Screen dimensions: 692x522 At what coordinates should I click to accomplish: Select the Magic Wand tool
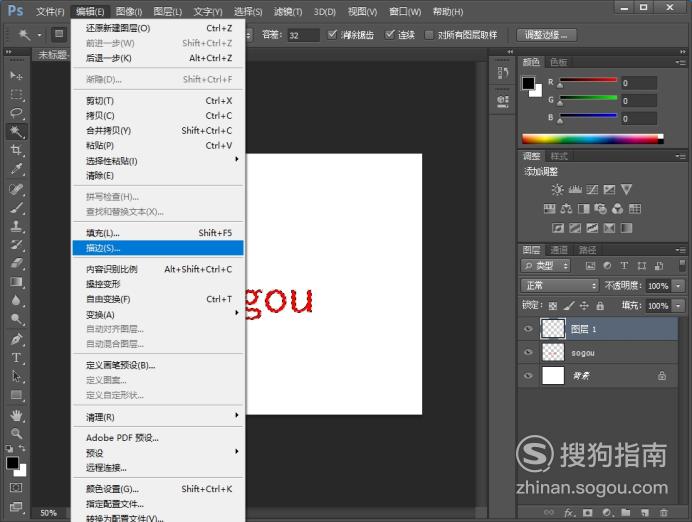tap(16, 131)
